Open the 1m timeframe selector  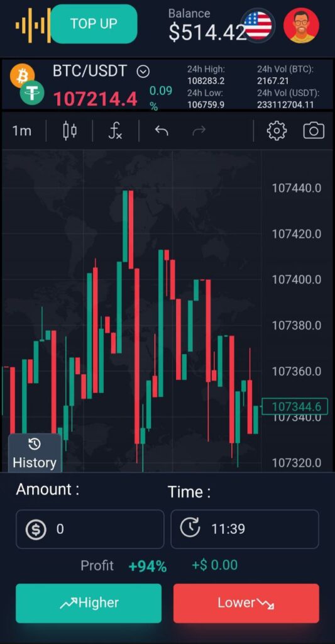click(x=22, y=131)
